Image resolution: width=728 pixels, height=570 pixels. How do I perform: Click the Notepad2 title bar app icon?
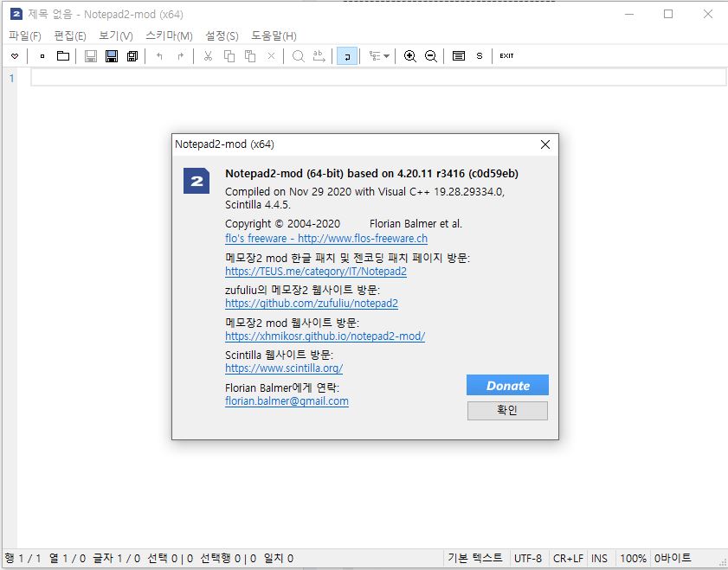coord(16,14)
